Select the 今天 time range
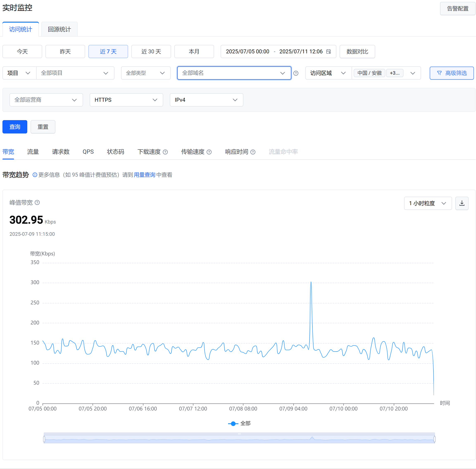The width and height of the screenshot is (476, 469). (x=22, y=51)
